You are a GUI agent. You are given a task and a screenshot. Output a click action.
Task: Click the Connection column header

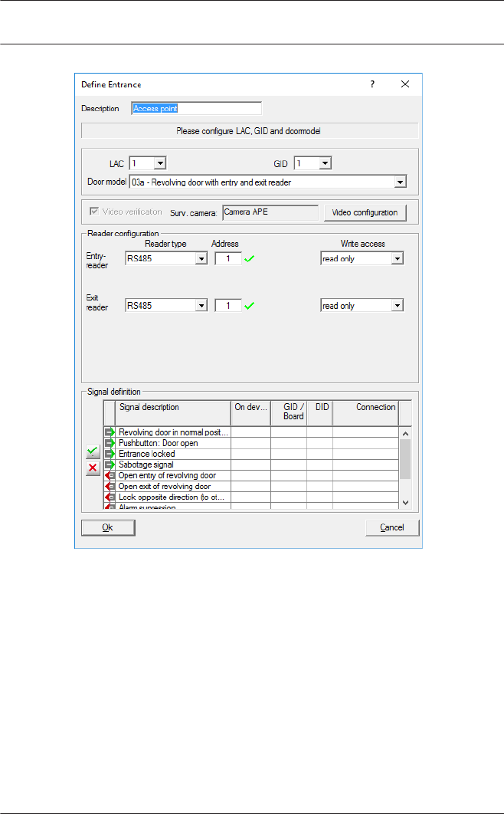pos(365,412)
